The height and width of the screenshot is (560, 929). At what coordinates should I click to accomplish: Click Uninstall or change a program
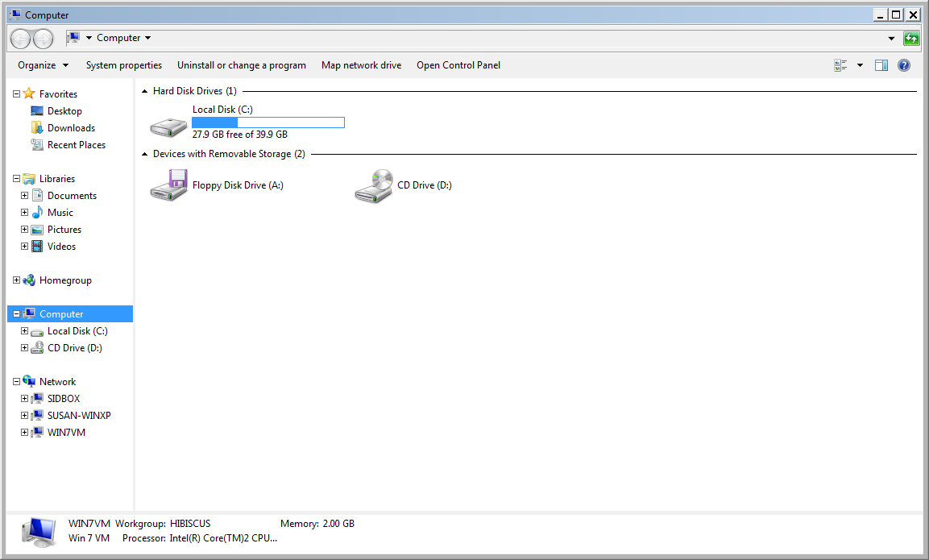pos(242,65)
